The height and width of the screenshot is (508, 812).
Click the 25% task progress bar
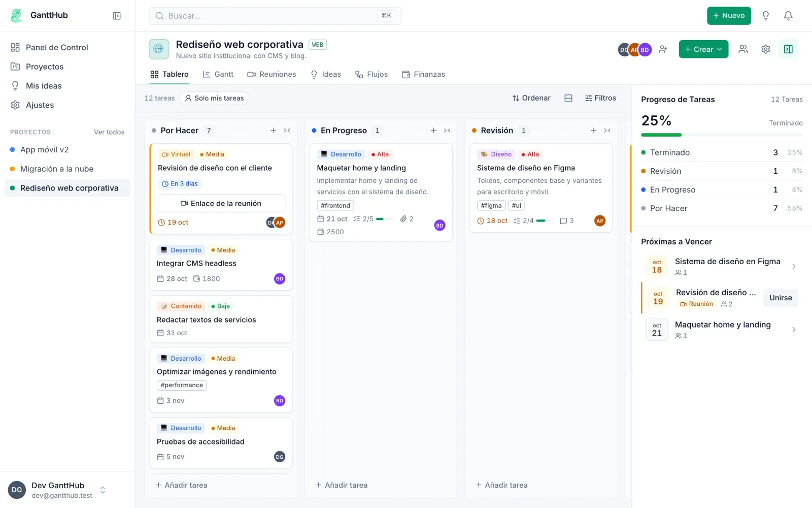(x=722, y=135)
